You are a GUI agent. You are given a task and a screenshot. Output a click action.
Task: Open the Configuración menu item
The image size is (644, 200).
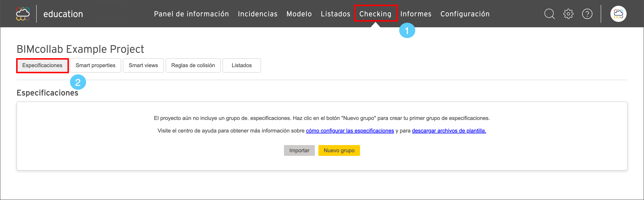click(465, 14)
